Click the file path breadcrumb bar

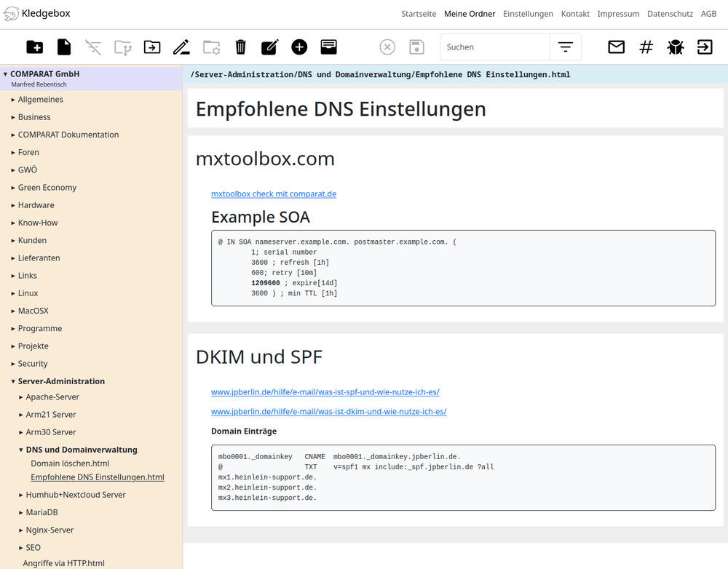456,74
